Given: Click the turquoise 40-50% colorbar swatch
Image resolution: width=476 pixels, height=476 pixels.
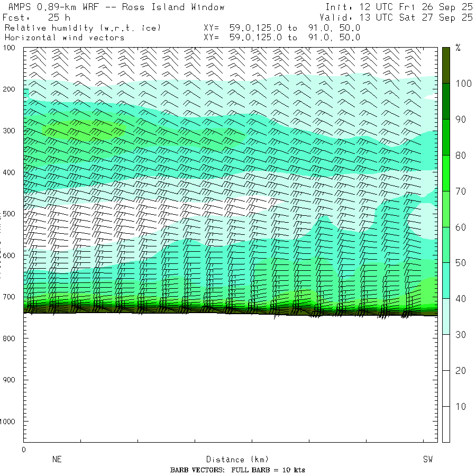Looking at the screenshot, I should pyautogui.click(x=446, y=281).
